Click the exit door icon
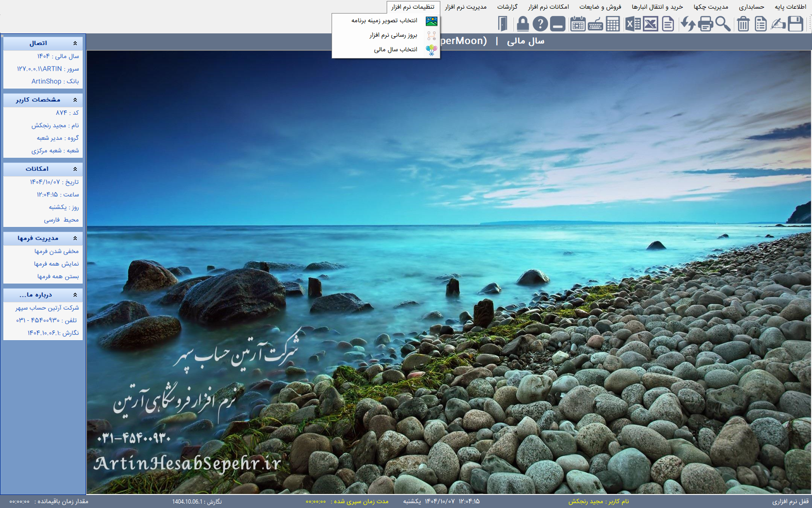The width and height of the screenshot is (812, 508). [503, 24]
